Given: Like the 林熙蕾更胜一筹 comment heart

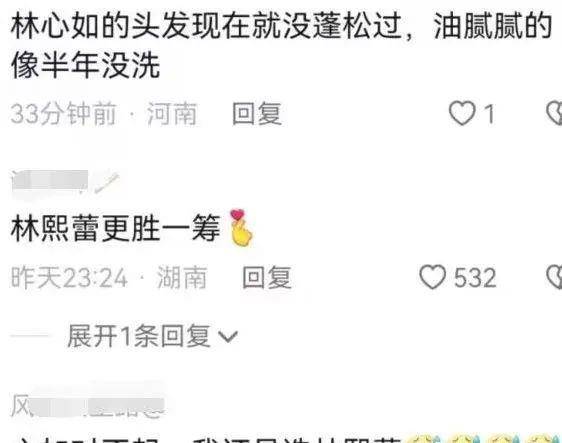Looking at the screenshot, I should (433, 277).
